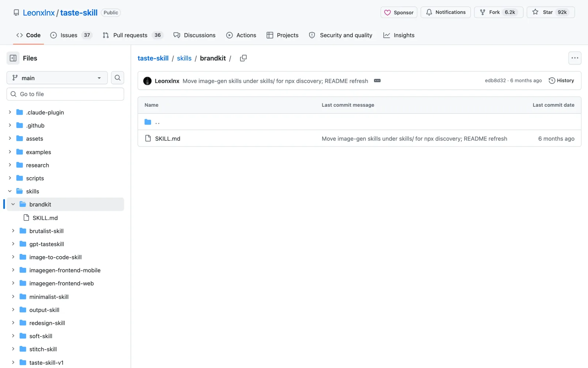Click the skills breadcrumb link
Viewport: 588px width, 368px height.
(x=184, y=58)
